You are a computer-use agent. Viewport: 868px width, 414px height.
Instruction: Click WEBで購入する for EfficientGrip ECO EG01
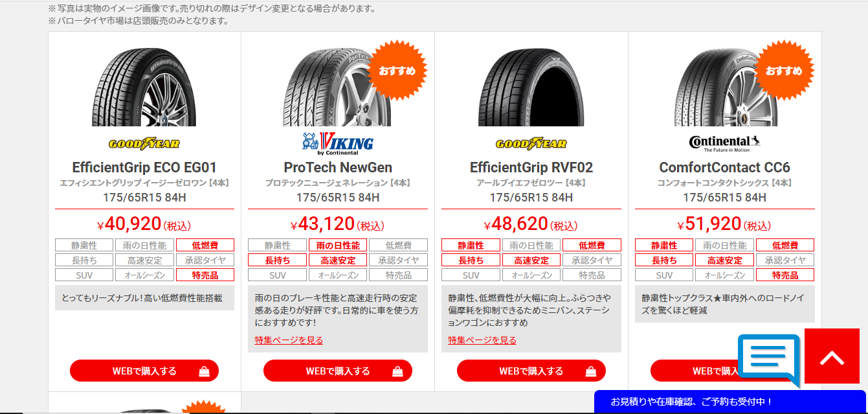coord(144,371)
